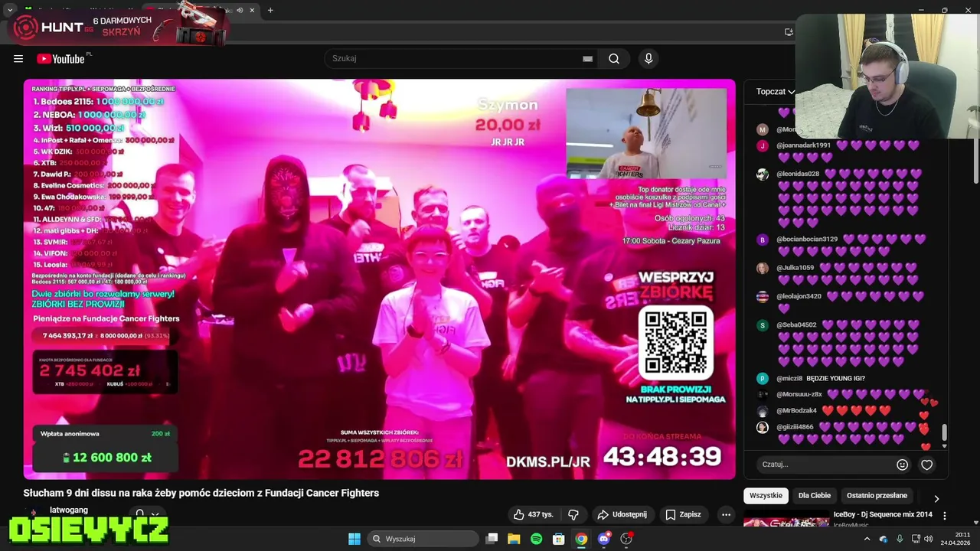Click the tray microphone indicator
Image resolution: width=980 pixels, height=551 pixels.
(x=900, y=539)
